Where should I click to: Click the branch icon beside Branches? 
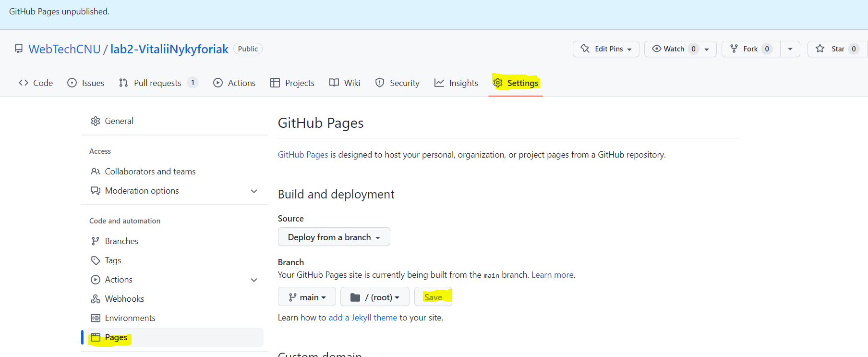(x=96, y=241)
